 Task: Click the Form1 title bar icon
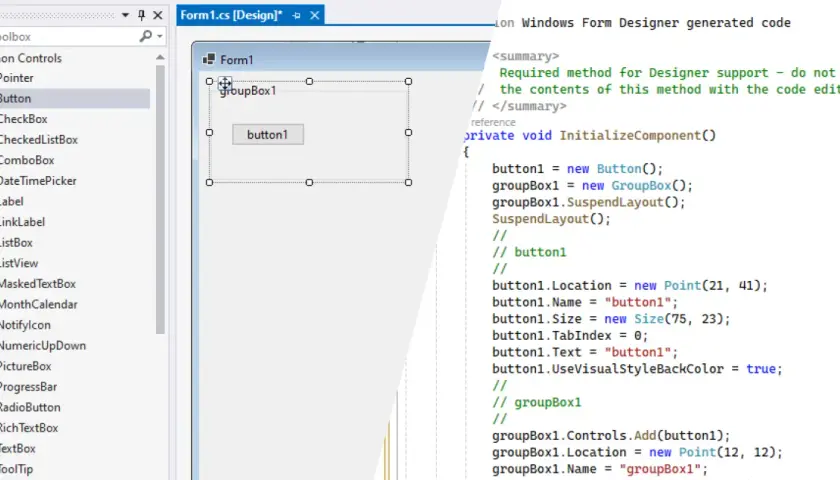coord(209,59)
